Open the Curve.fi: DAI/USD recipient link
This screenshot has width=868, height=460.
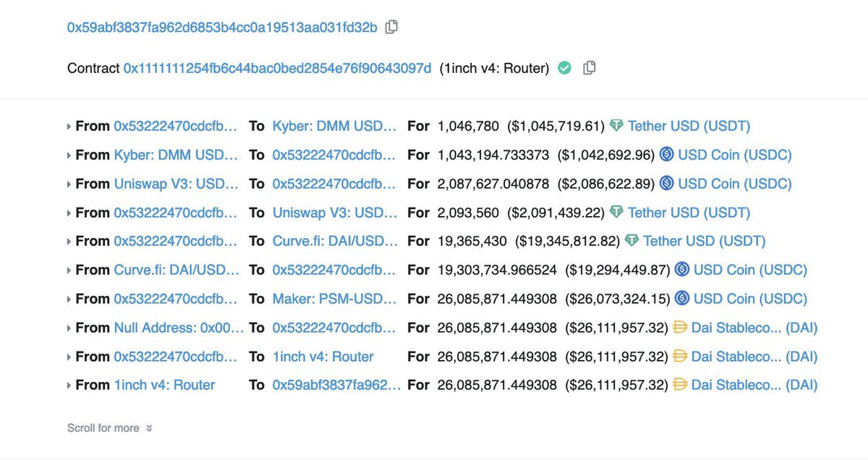click(334, 241)
